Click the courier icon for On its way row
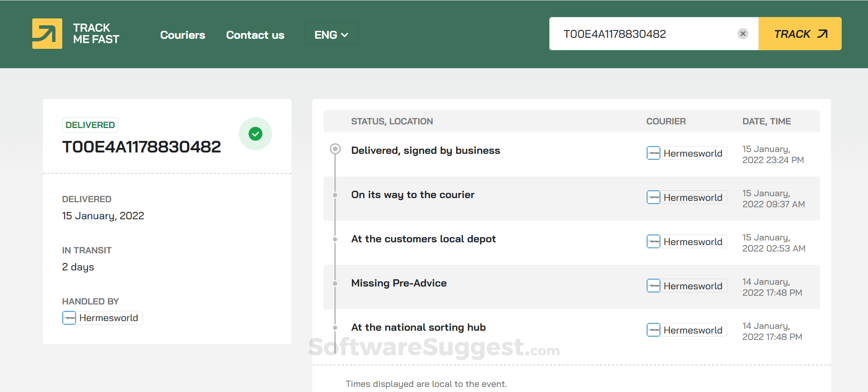This screenshot has height=392, width=868. pyautogui.click(x=653, y=197)
